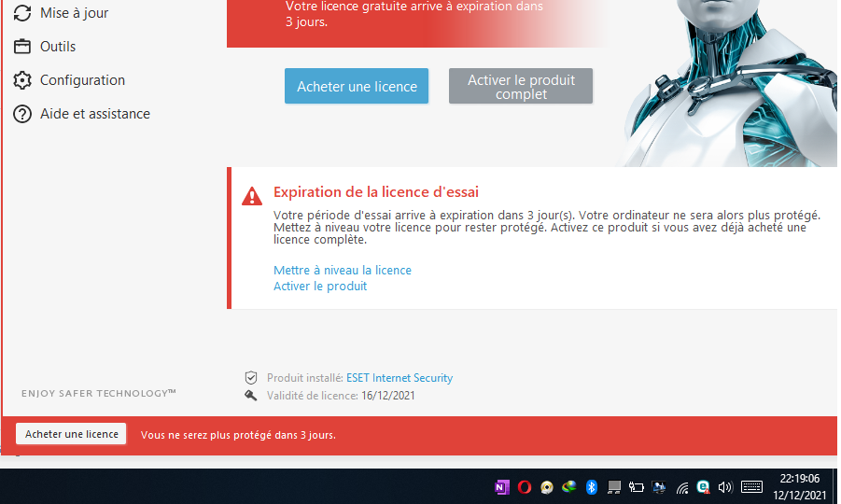Open the ESET Internet Security link
The image size is (841, 504).
[399, 378]
